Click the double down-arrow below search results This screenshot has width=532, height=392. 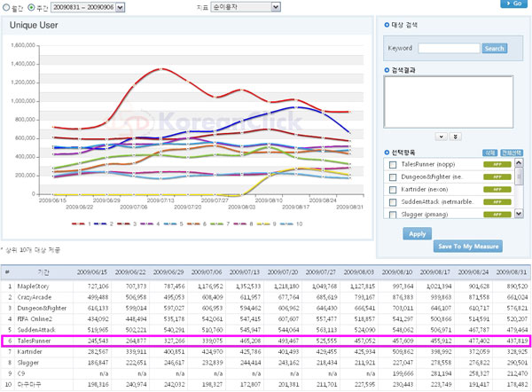[x=456, y=136]
